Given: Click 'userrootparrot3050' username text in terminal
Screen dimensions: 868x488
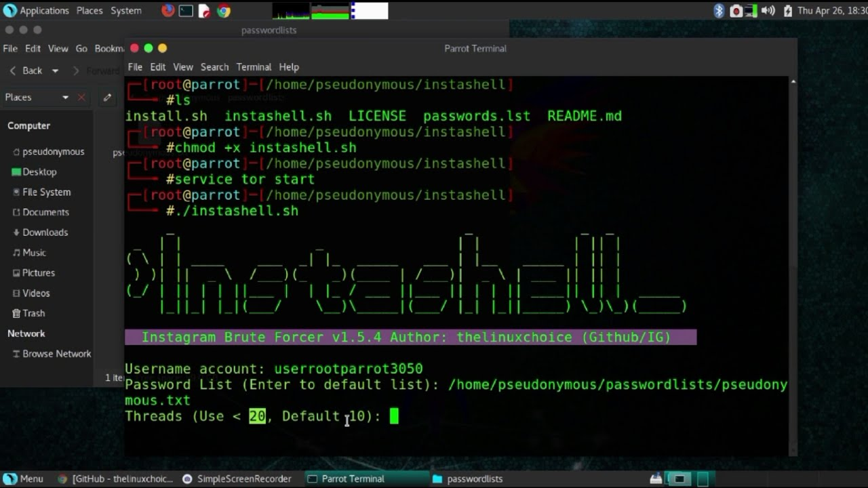Looking at the screenshot, I should [349, 369].
